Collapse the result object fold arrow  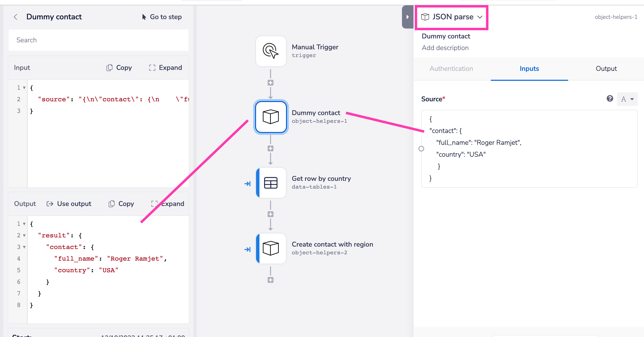[x=24, y=235]
